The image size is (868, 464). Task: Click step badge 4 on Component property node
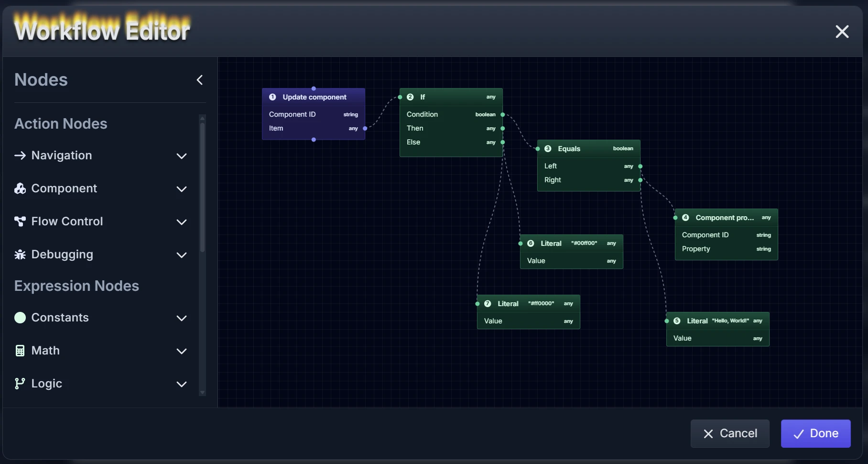[685, 218]
